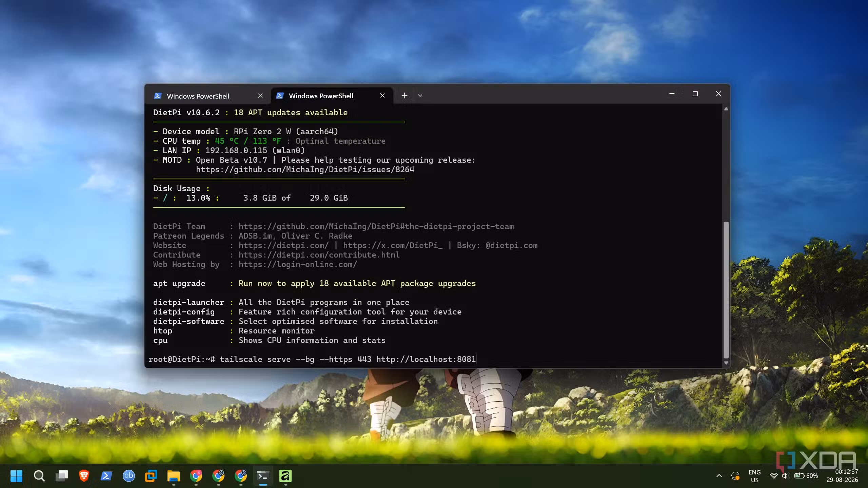Click the 'RPi Zero 2 W (aarch64)' text
Screen dimensions: 868x488
click(x=286, y=131)
